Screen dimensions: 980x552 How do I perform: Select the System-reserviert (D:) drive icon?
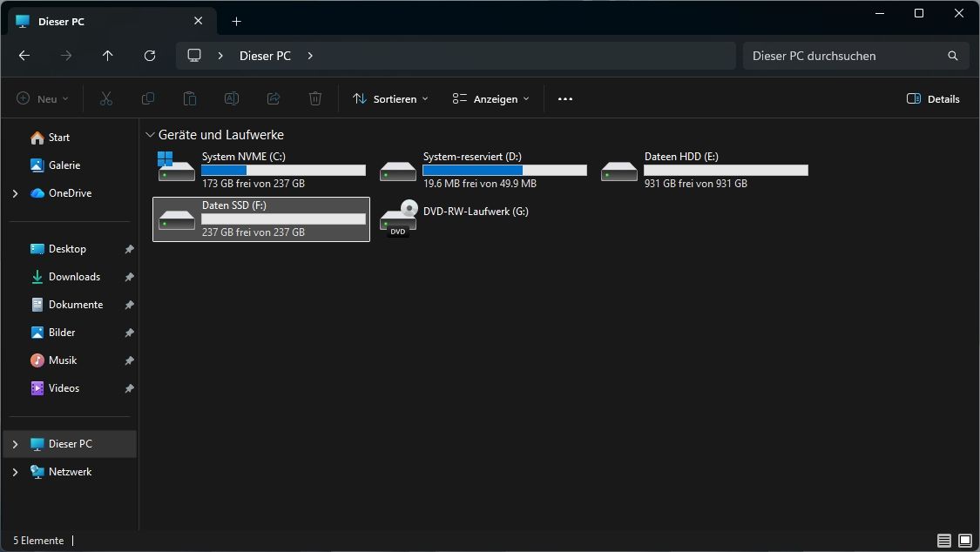pyautogui.click(x=397, y=171)
